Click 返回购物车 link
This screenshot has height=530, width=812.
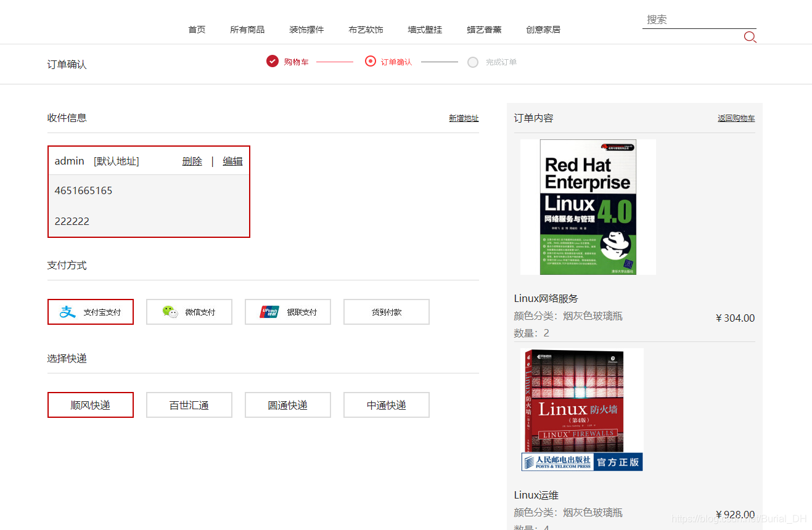[736, 118]
